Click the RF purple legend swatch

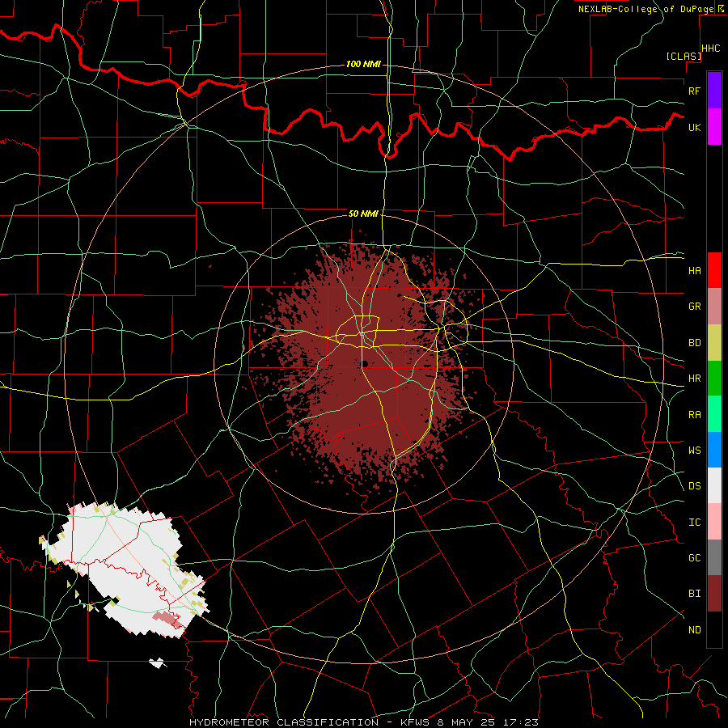[x=714, y=91]
